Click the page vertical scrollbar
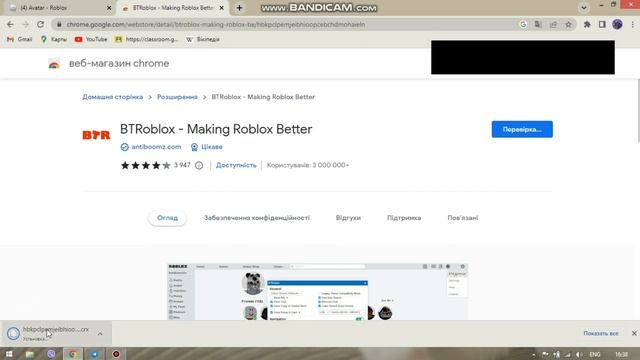 pyautogui.click(x=637, y=110)
